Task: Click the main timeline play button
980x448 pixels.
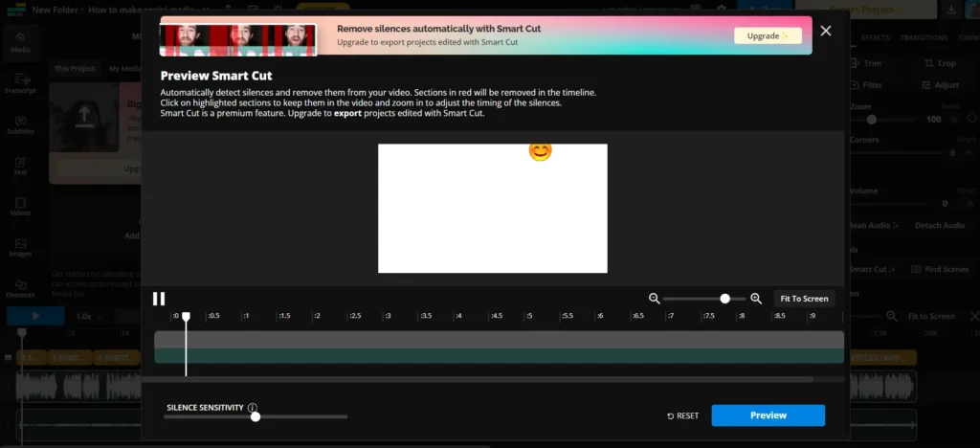Action: (x=35, y=316)
